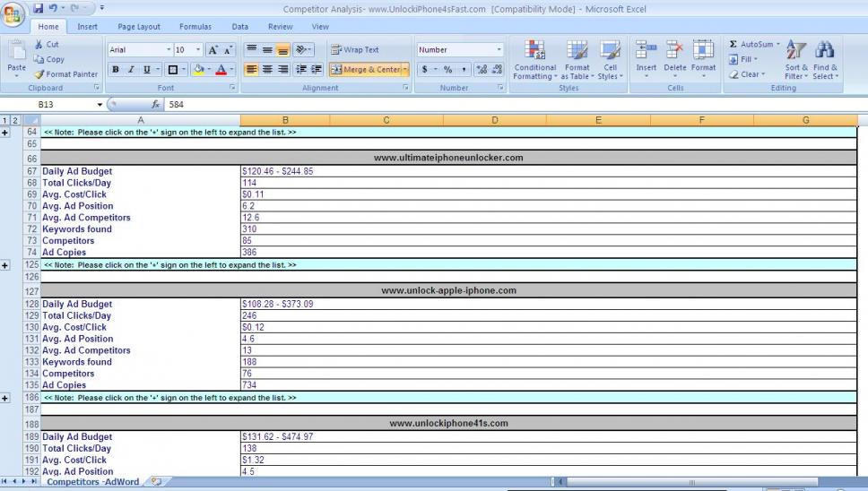Expand grouped rows at row 186
Viewport: 868px width, 491px height.
5,398
